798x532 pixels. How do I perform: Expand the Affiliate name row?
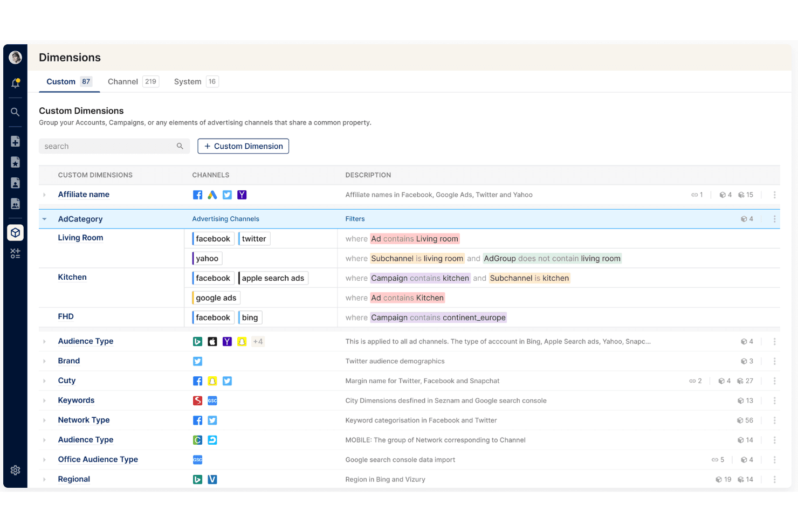pos(45,195)
